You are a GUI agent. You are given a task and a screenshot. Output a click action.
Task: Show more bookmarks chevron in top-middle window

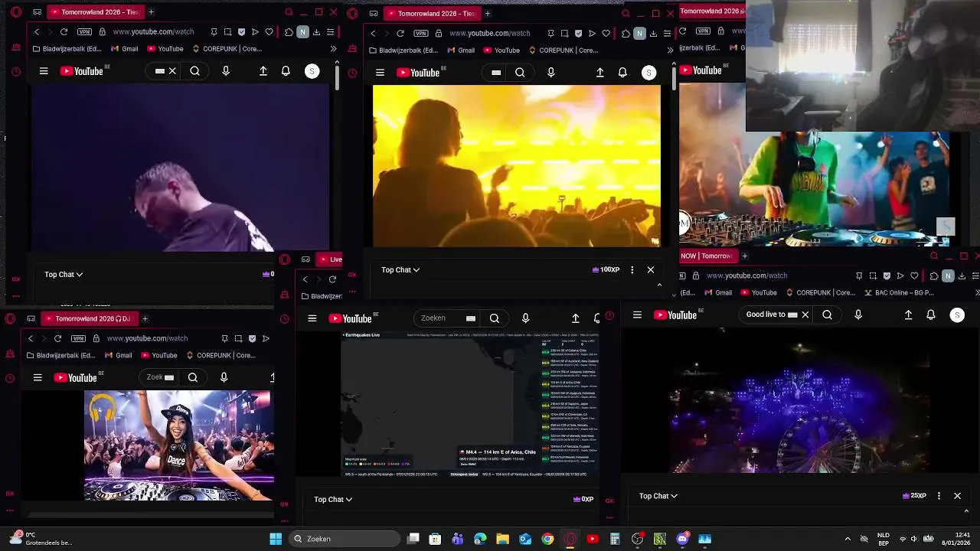tap(670, 51)
